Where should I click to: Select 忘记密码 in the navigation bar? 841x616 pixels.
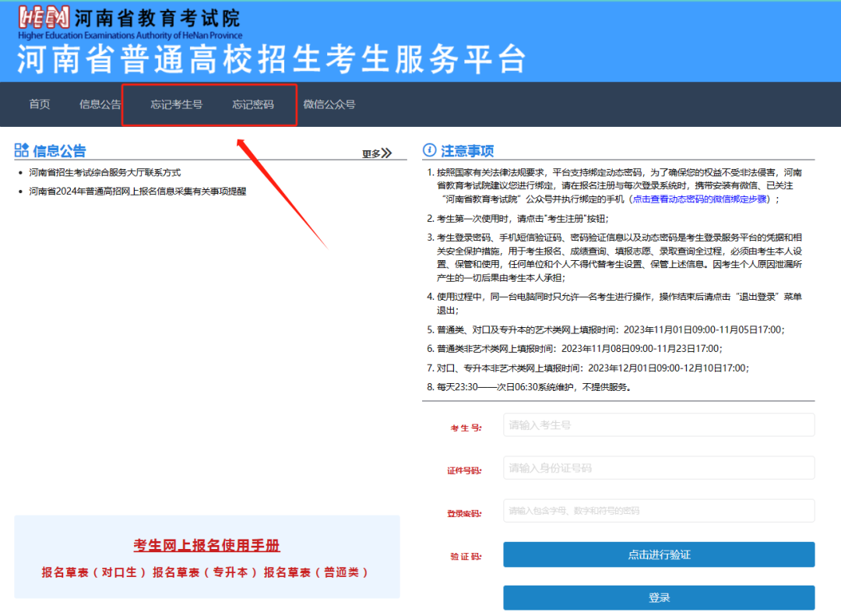tap(252, 104)
